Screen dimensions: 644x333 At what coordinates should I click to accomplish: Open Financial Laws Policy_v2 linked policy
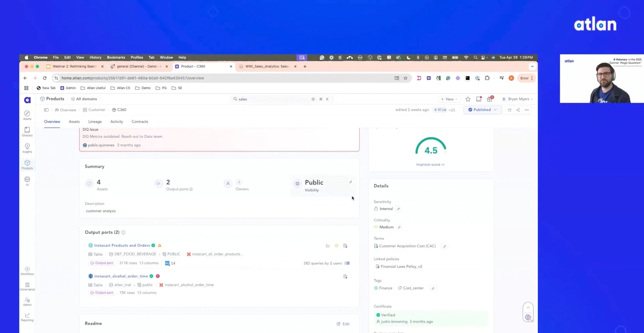tap(401, 266)
